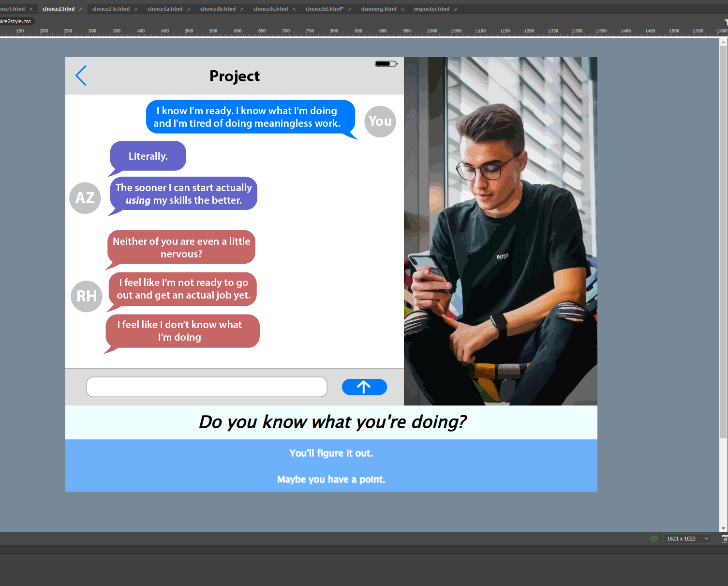The height and width of the screenshot is (586, 728).
Task: Click 'I feel like I don't know' bubble
Action: (182, 331)
